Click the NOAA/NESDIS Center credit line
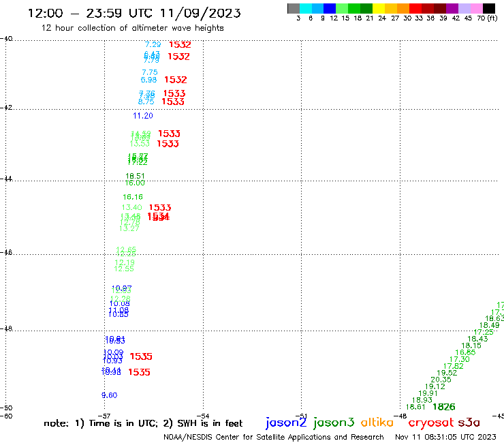 [274, 437]
